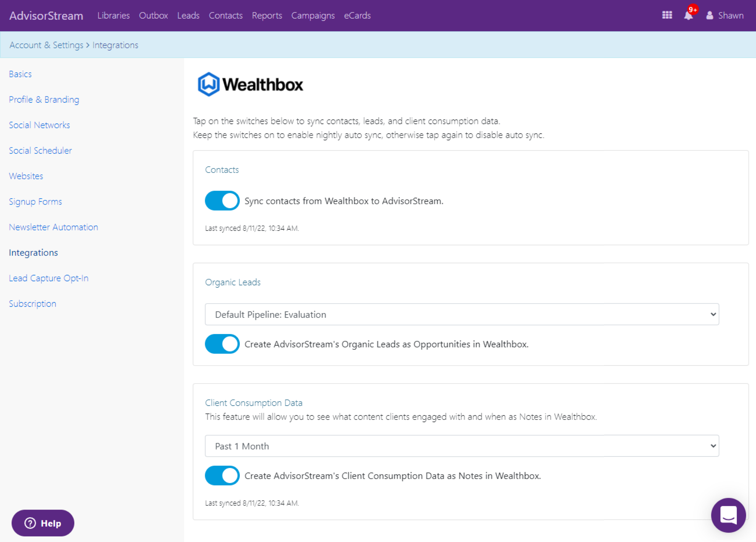The height and width of the screenshot is (542, 756).
Task: Open the AdvisorStream grid menu
Action: point(668,16)
